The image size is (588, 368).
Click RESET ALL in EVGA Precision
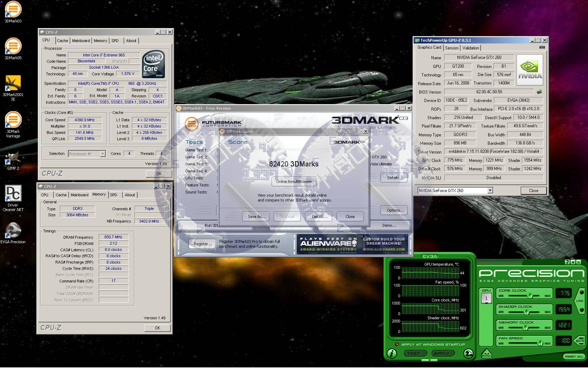pos(574,356)
